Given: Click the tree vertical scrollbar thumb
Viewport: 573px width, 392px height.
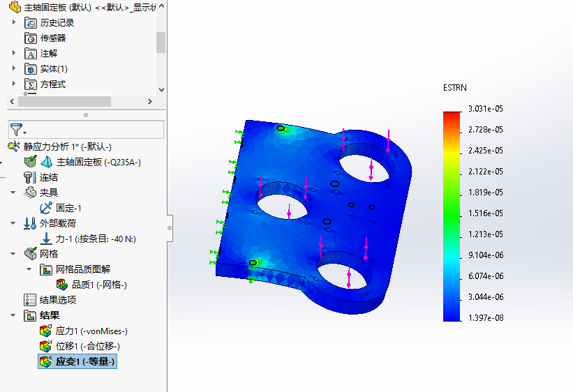Looking at the screenshot, I should 161,43.
